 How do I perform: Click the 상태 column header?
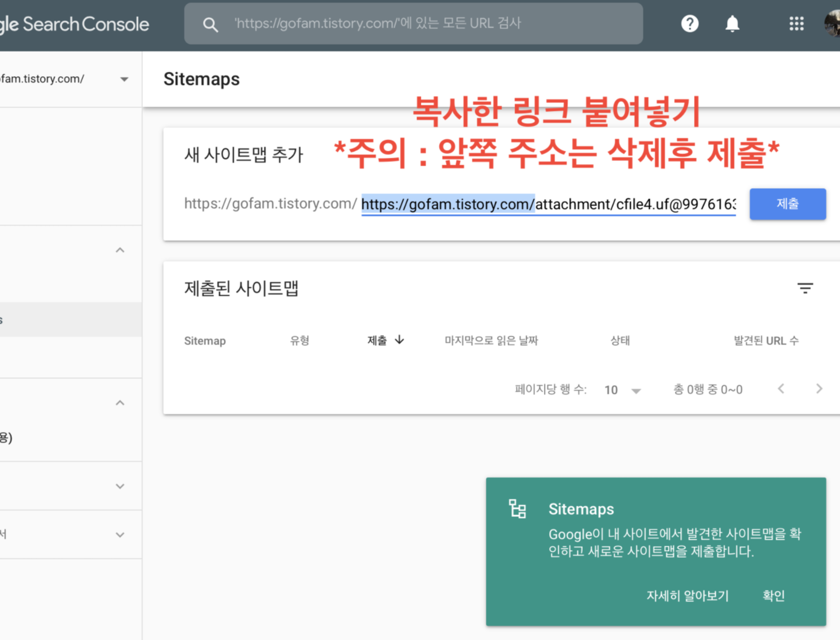pyautogui.click(x=620, y=341)
